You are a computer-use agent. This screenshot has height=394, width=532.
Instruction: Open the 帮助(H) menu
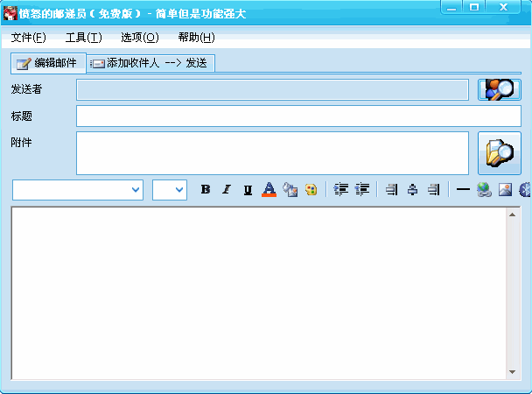click(x=197, y=38)
